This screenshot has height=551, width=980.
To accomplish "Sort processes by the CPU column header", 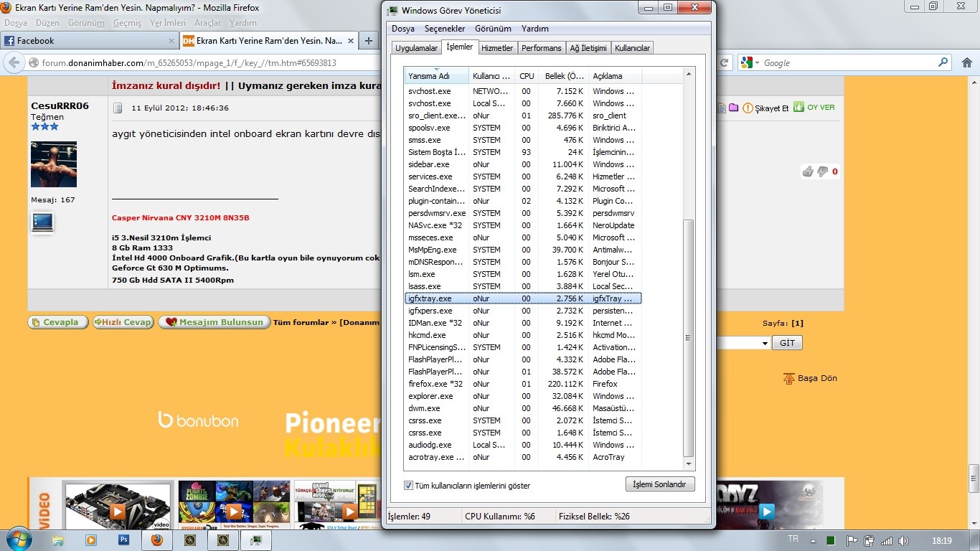I will (527, 75).
